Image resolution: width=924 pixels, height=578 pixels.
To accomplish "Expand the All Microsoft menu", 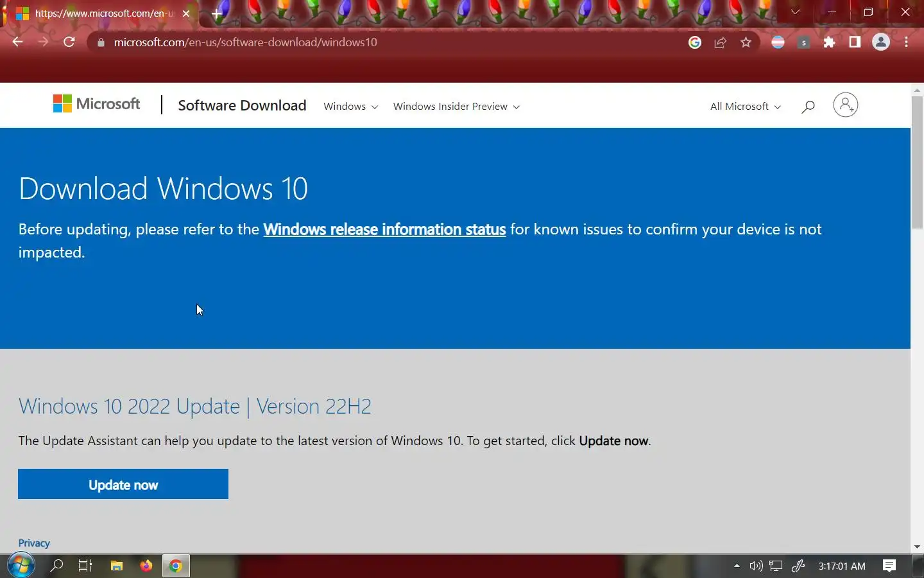I will (745, 107).
